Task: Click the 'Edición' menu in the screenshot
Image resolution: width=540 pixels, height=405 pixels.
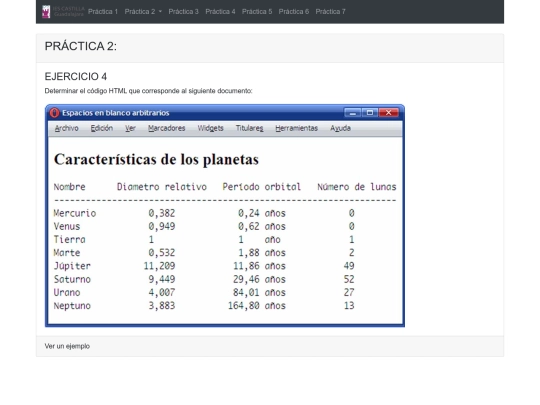Action: tap(102, 128)
